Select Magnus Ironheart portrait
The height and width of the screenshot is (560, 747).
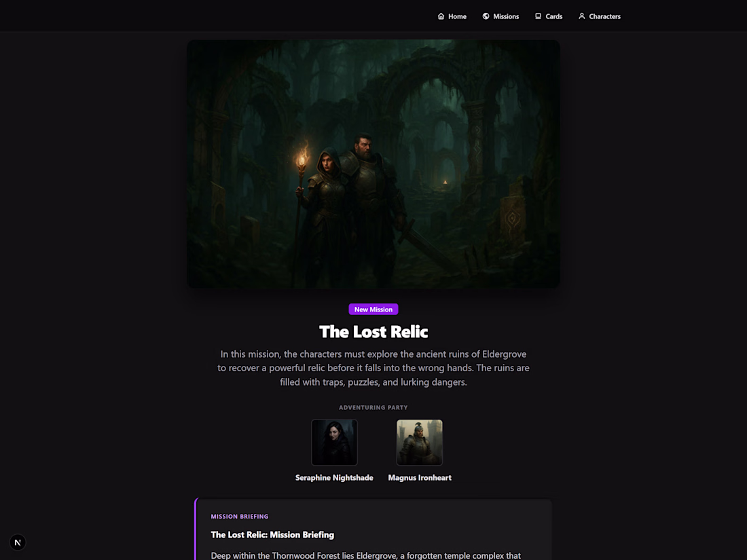419,443
